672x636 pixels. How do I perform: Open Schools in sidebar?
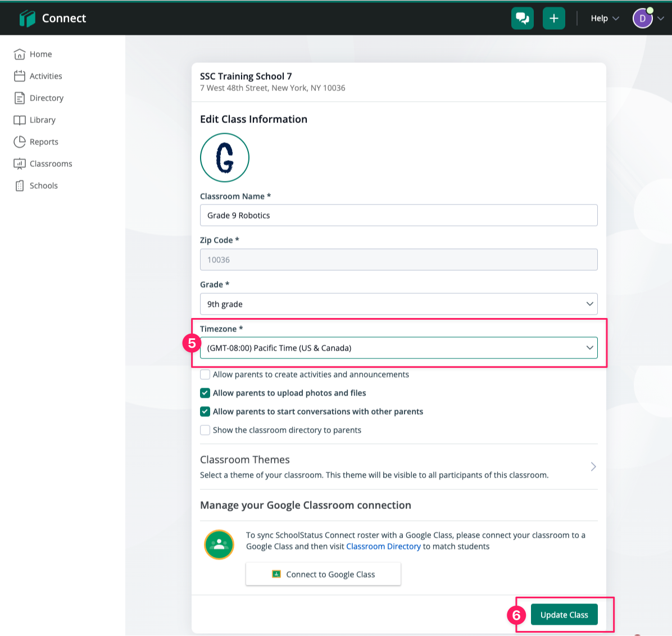[43, 185]
